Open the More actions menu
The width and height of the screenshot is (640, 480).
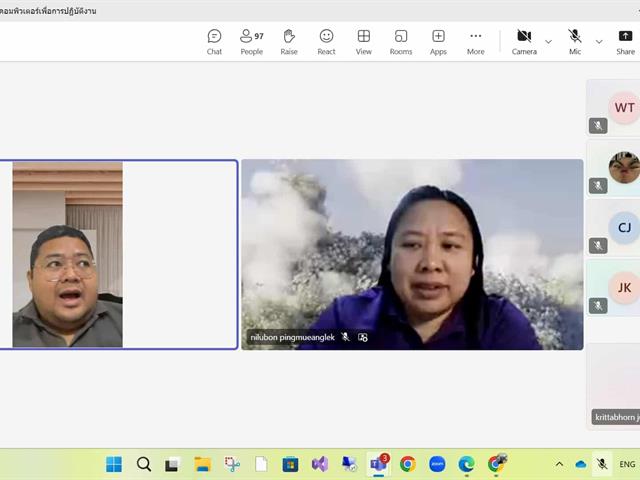click(x=475, y=41)
